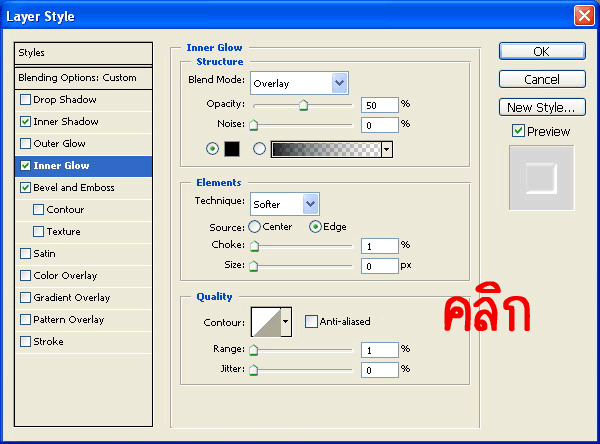This screenshot has width=600, height=444.
Task: Enable the Anti-aliased checkbox
Action: click(312, 321)
